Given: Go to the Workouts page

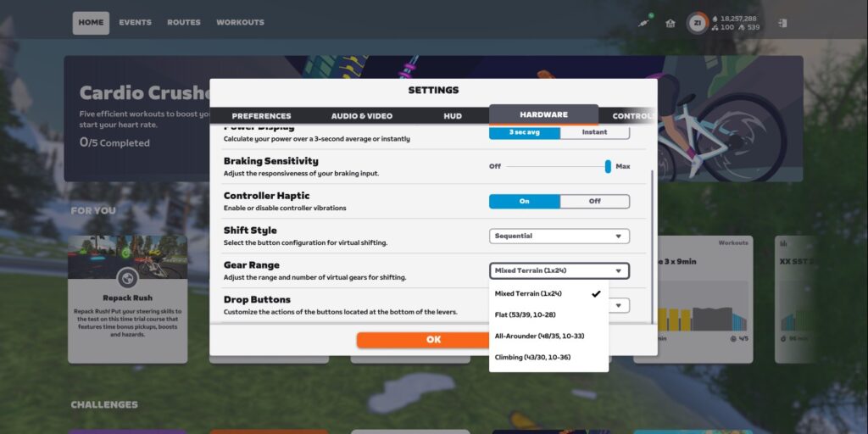Looking at the screenshot, I should (x=240, y=22).
